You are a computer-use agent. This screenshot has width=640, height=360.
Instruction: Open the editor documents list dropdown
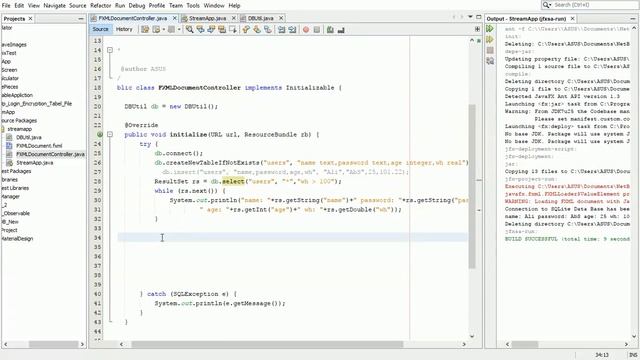coord(470,17)
